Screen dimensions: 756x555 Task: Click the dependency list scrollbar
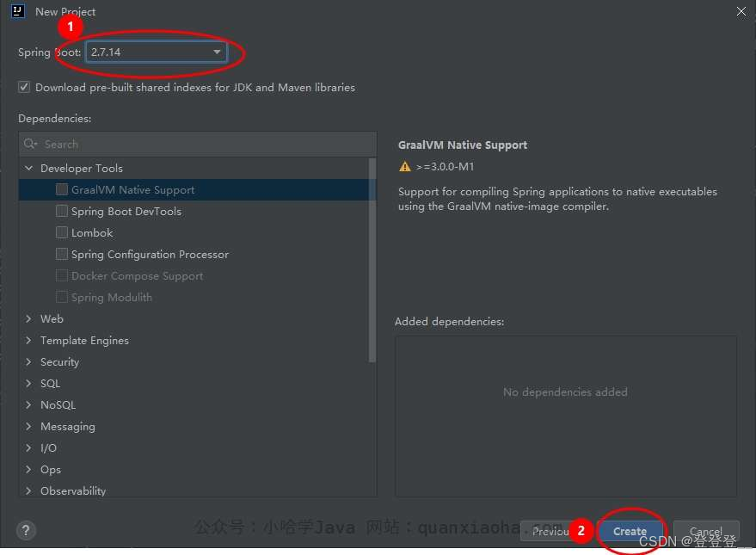point(372,261)
